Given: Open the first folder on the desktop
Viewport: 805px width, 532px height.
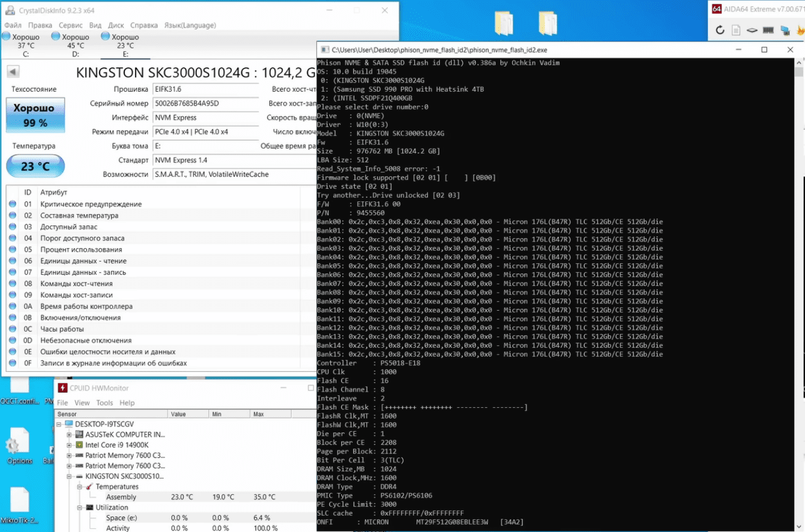Looking at the screenshot, I should click(503, 24).
